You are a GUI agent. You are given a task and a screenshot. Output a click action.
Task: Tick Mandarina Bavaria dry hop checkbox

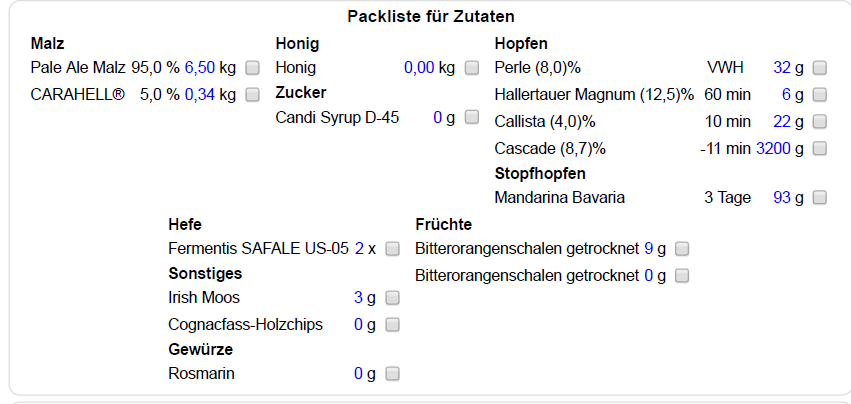[820, 198]
